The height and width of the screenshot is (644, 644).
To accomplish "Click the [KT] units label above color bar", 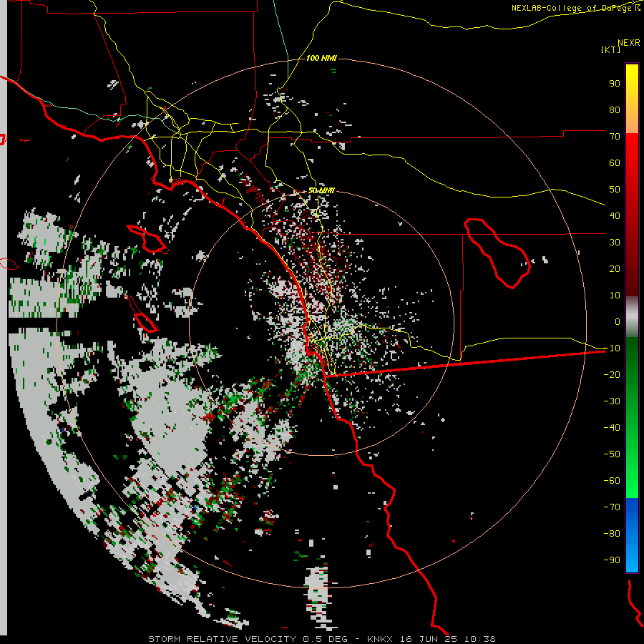I will (x=611, y=49).
